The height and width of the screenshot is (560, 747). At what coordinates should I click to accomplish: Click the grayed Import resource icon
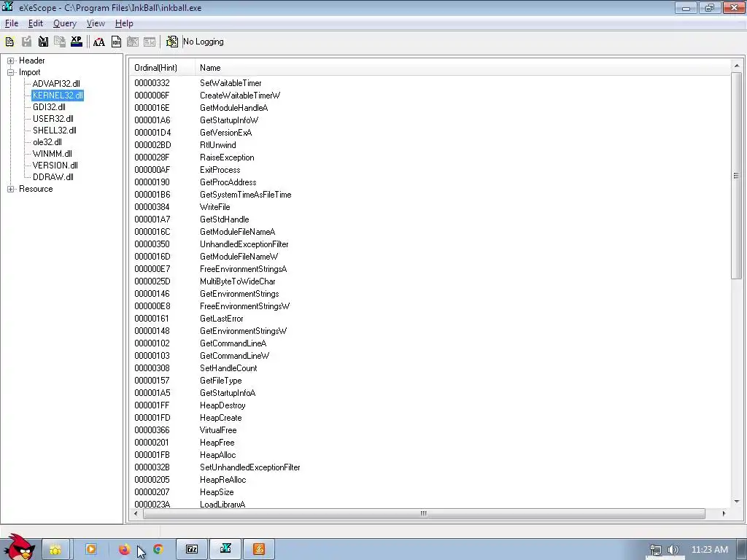pyautogui.click(x=60, y=42)
